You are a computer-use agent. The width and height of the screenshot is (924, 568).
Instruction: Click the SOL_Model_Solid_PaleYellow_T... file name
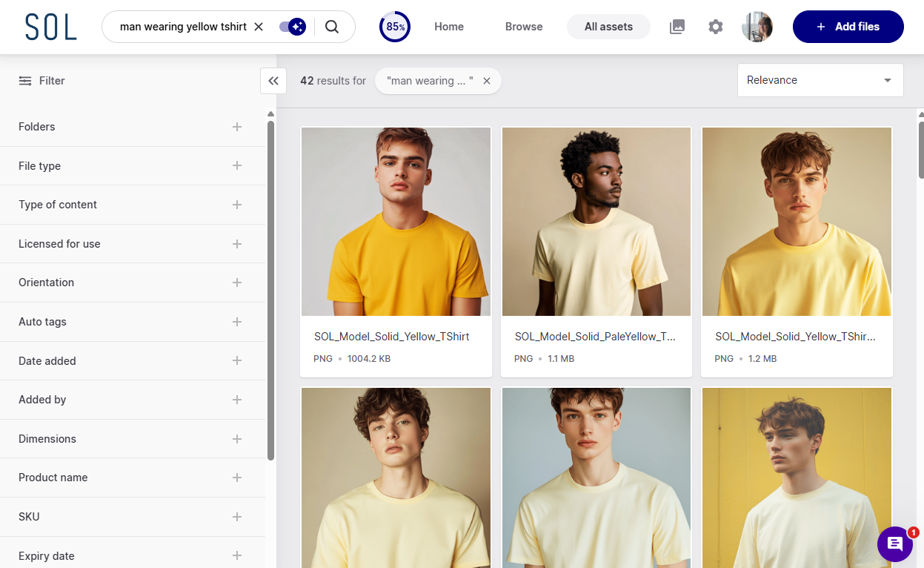point(595,337)
